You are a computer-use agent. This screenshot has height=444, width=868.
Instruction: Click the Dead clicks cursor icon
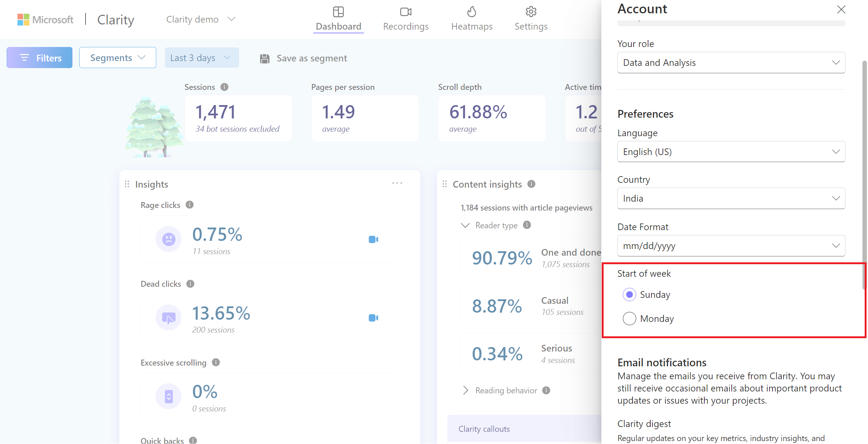coord(168,317)
